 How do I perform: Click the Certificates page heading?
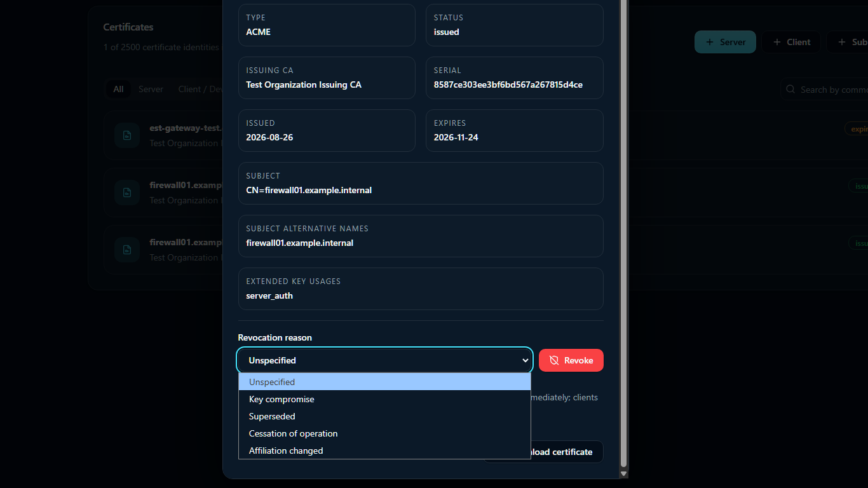[x=128, y=27]
